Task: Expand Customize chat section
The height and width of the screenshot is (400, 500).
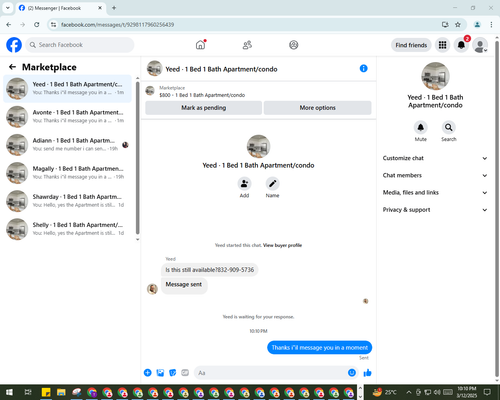Action: 435,158
